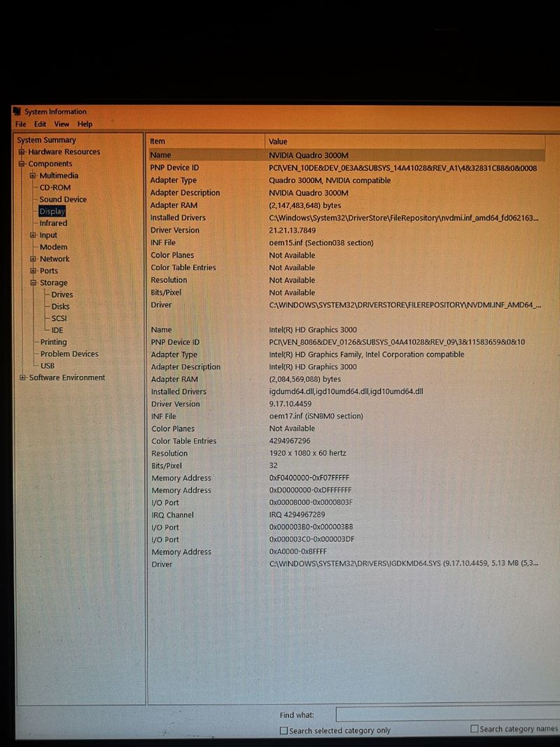
Task: Click I/O Port 0x00008000-0x0000803F value
Action: [311, 503]
